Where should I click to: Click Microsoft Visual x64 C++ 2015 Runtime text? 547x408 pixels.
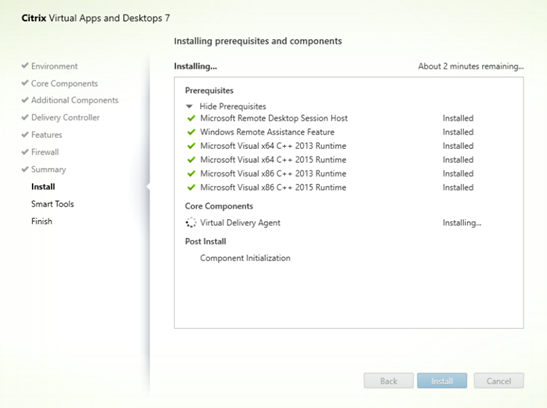(x=273, y=160)
